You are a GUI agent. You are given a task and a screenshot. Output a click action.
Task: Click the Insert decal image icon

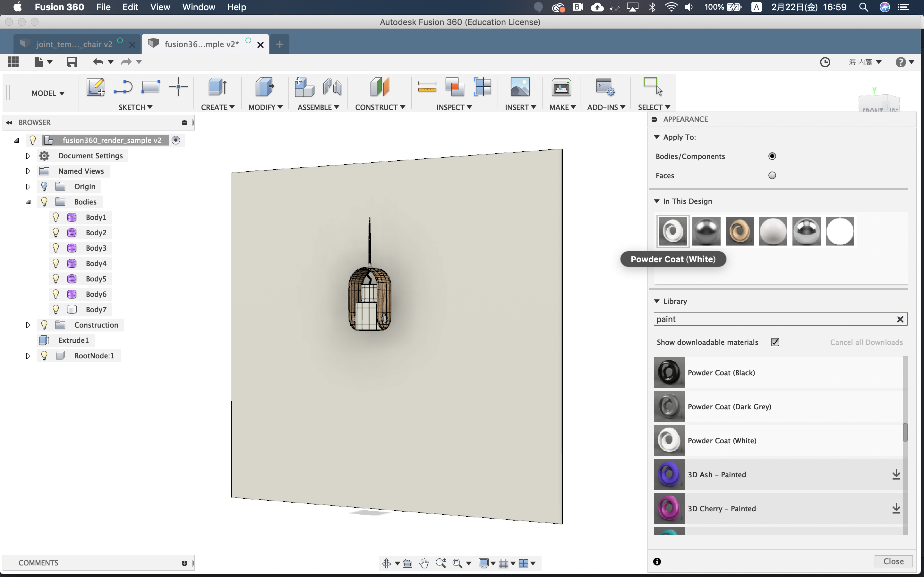click(520, 87)
